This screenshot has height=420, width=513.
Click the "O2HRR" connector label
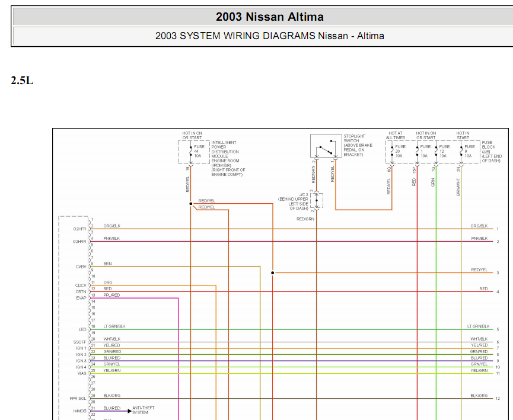(x=79, y=242)
